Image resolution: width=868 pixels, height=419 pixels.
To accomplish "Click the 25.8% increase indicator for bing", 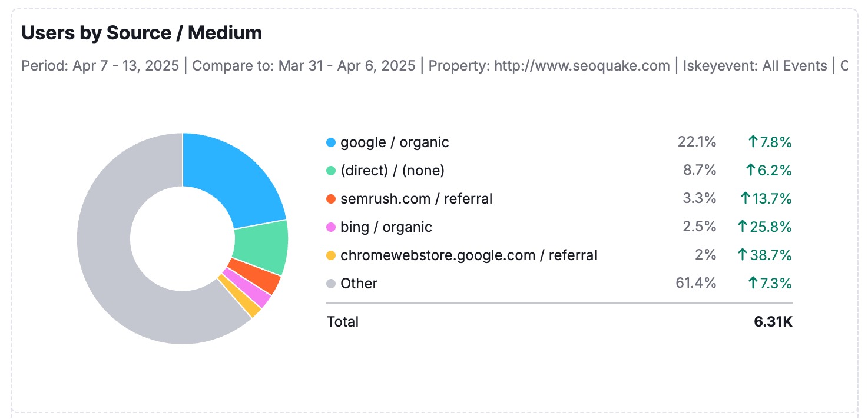I will [764, 227].
